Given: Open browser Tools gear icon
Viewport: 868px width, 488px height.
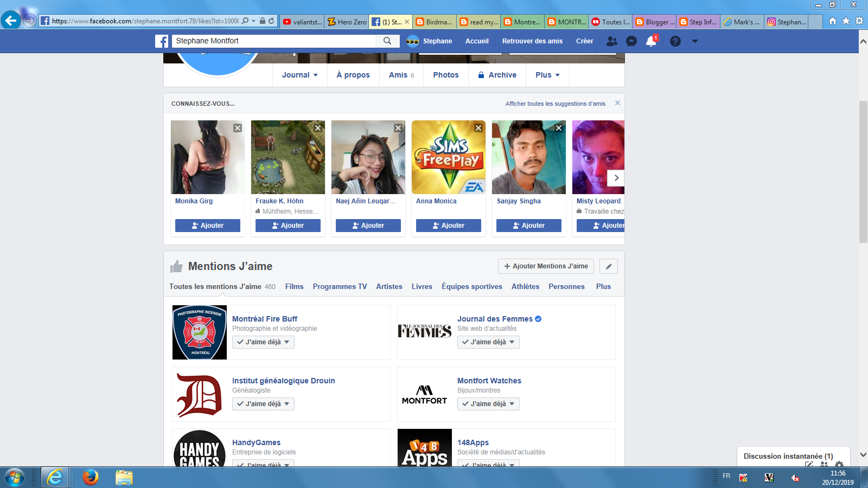Looking at the screenshot, I should click(x=859, y=21).
